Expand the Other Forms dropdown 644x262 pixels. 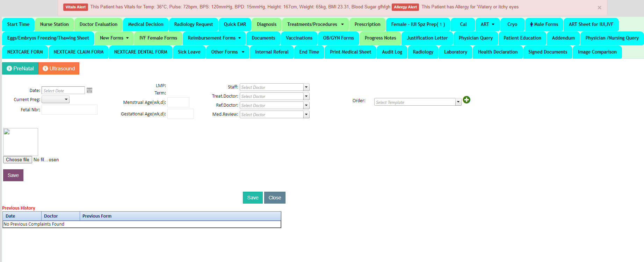(x=228, y=52)
